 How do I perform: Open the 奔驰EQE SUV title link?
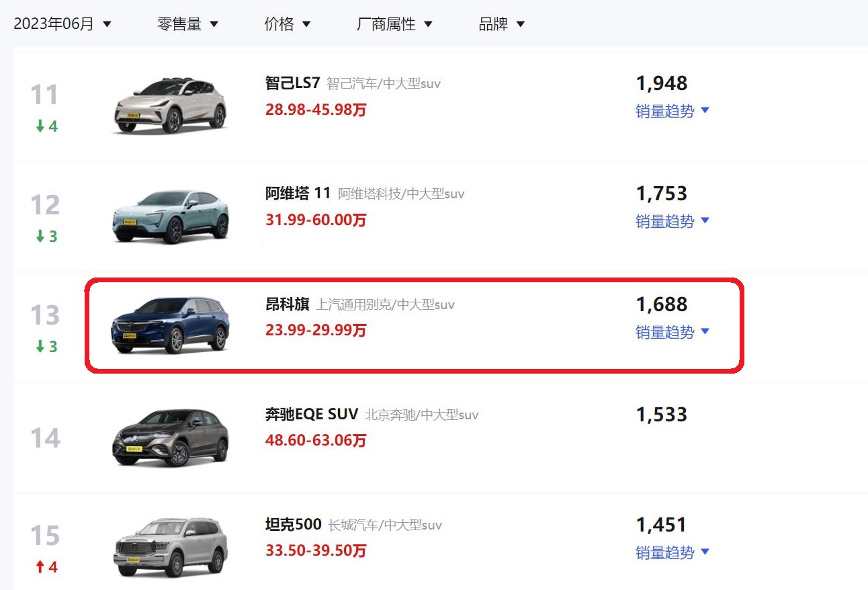click(312, 415)
